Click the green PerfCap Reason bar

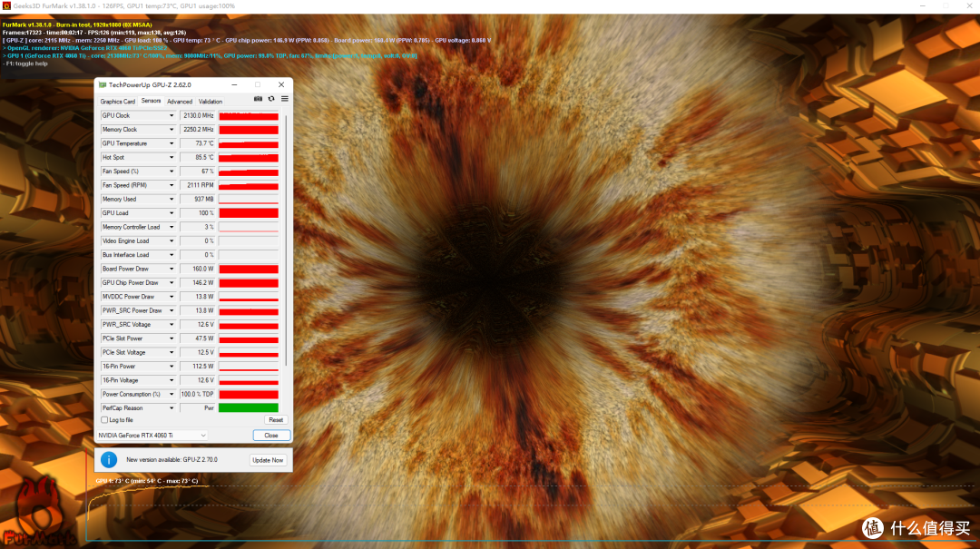[x=249, y=408]
